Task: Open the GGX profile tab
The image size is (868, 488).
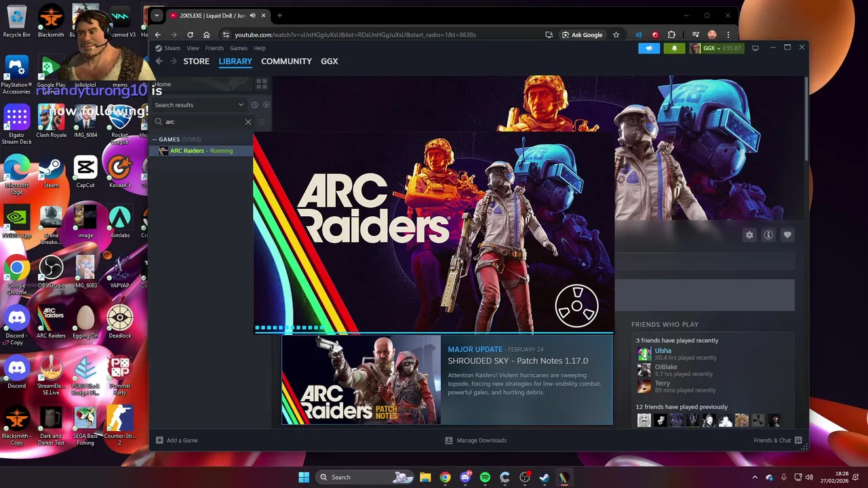Action: [330, 61]
